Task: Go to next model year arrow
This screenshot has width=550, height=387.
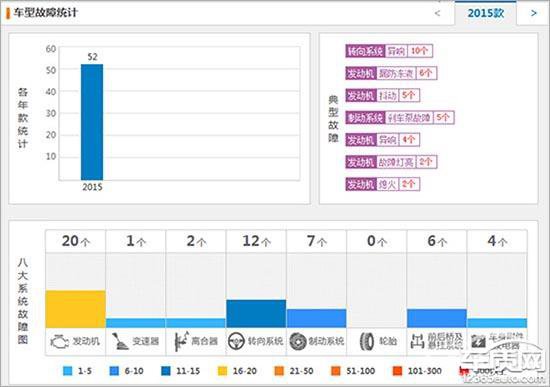Action: (534, 13)
